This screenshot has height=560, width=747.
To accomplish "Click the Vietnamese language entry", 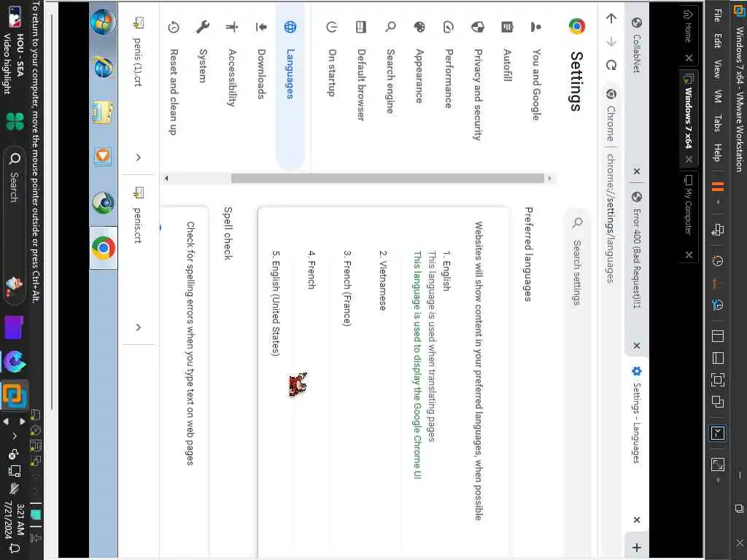I will coord(382,281).
